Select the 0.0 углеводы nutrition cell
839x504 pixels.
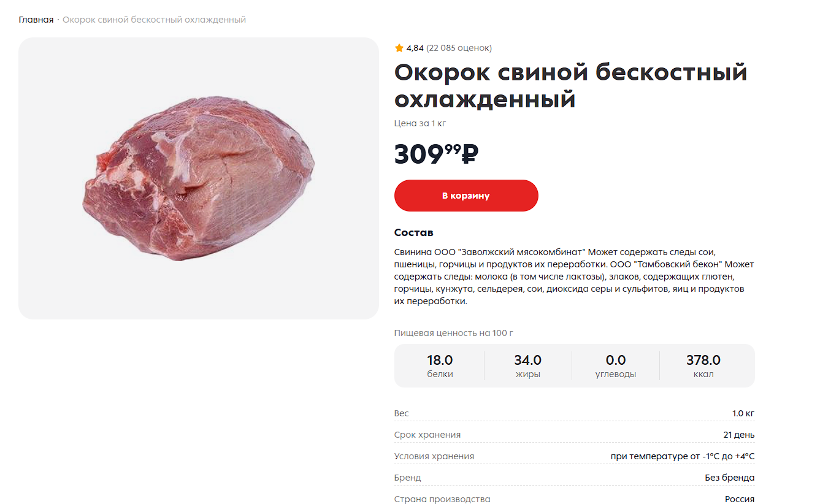[616, 365]
